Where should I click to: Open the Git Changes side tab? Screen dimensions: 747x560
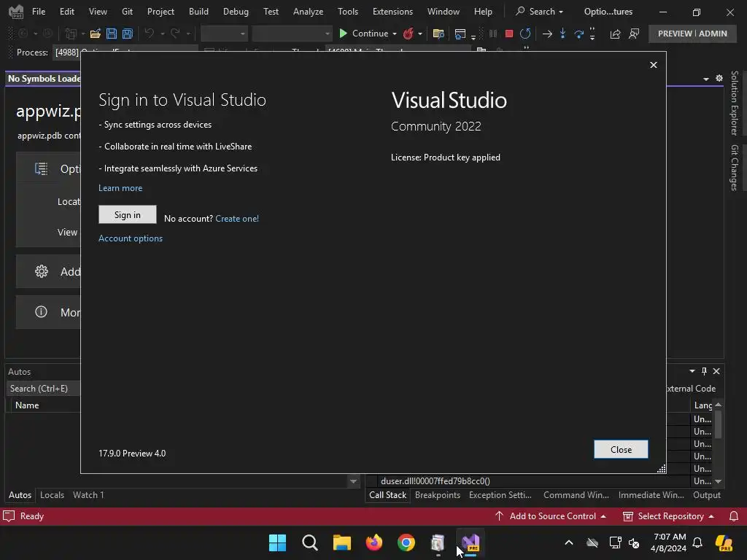point(735,168)
